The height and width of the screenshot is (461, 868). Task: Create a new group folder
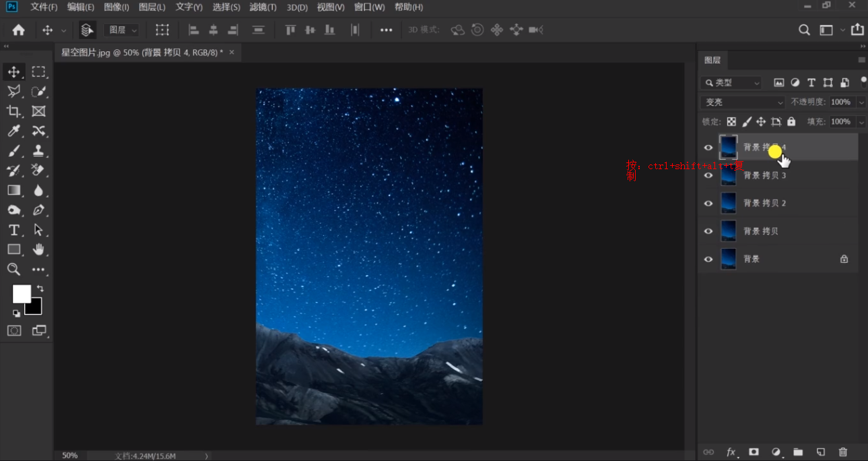tap(798, 452)
